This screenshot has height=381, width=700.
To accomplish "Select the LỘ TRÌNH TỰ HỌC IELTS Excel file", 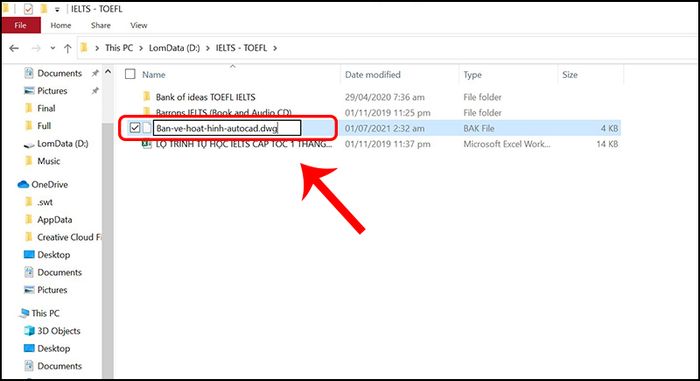I will point(244,144).
